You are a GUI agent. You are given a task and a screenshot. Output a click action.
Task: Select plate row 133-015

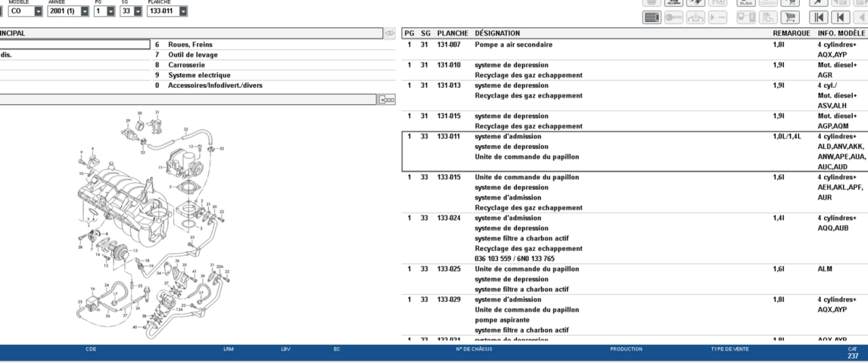click(x=634, y=193)
